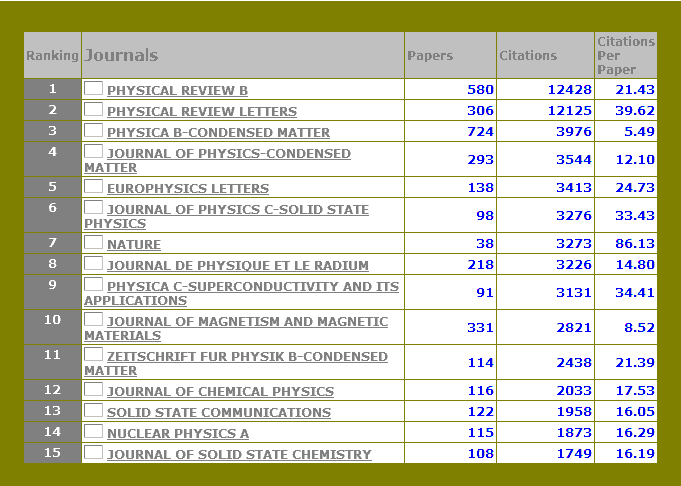
Task: Click papers count 724
Action: (x=480, y=131)
